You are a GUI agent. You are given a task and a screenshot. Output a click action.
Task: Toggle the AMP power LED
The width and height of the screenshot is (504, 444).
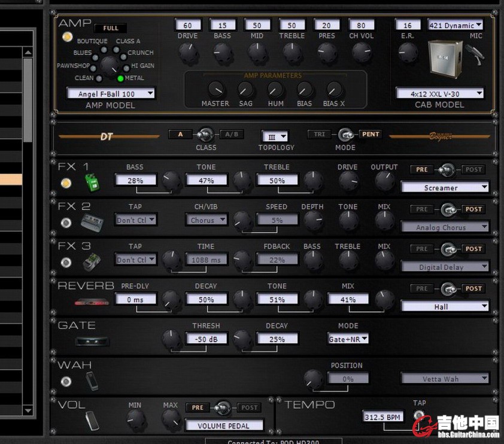67,37
